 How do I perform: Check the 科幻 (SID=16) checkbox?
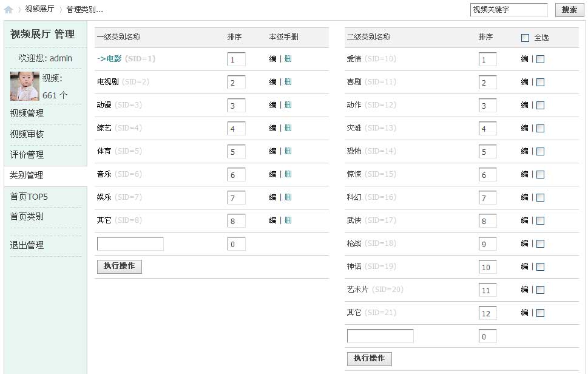click(x=541, y=198)
